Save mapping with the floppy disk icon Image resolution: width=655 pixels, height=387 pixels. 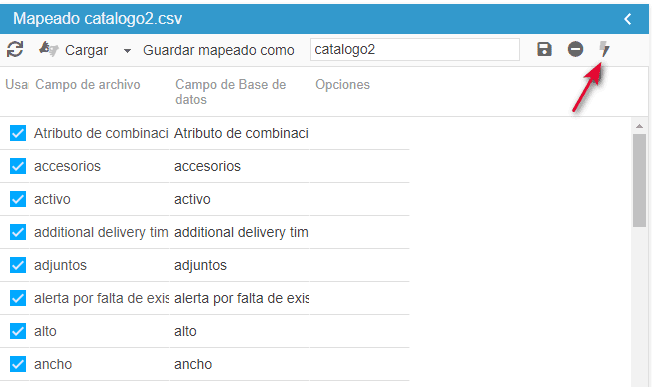click(x=544, y=49)
